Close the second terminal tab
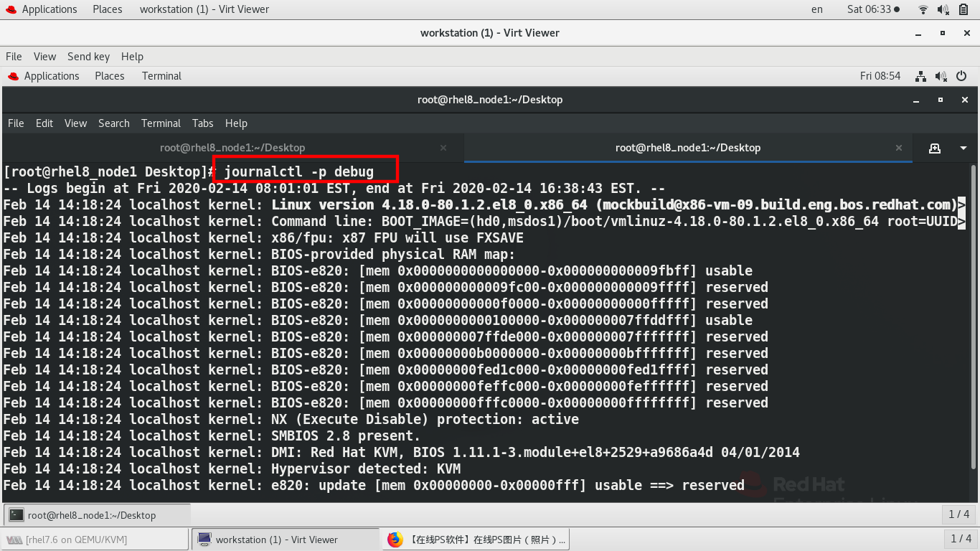The height and width of the screenshot is (551, 980). 899,148
